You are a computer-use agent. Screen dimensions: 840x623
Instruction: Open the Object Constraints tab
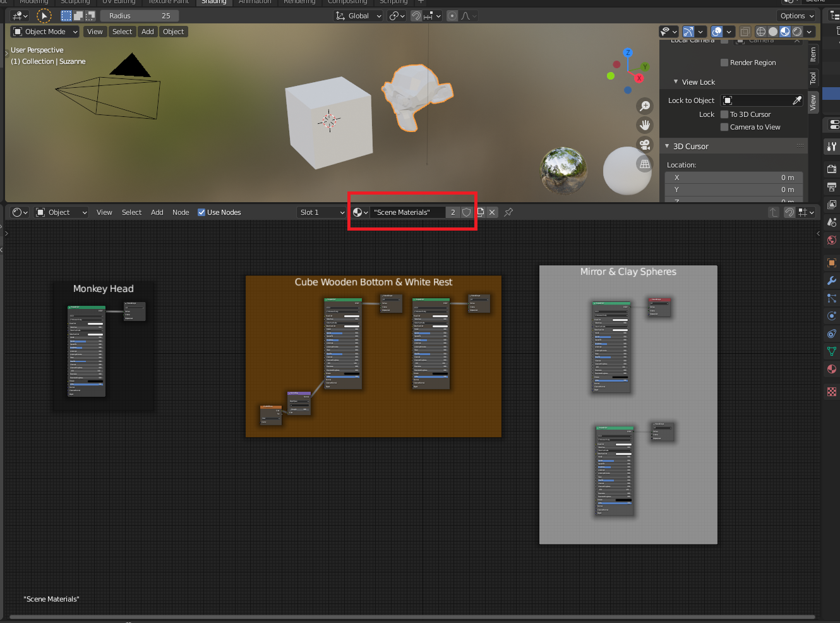tap(832, 333)
